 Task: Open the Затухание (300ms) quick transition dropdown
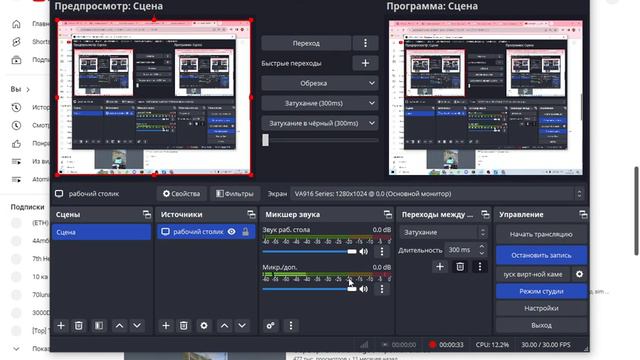point(320,103)
